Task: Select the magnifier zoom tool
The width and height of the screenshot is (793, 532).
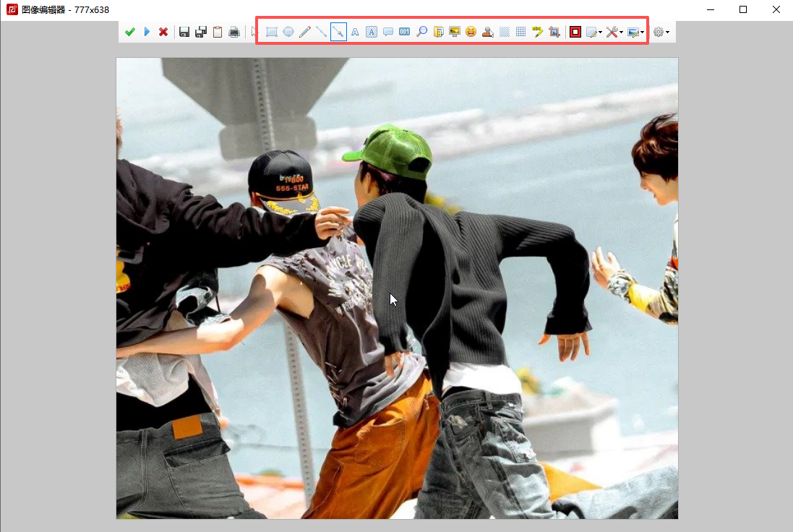Action: point(422,32)
